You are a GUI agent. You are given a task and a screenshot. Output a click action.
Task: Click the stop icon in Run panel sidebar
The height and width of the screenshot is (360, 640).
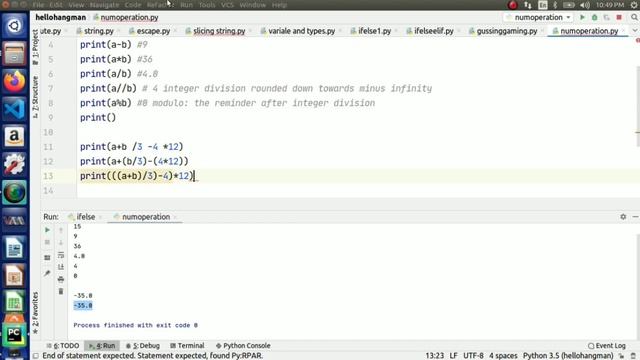point(47,242)
